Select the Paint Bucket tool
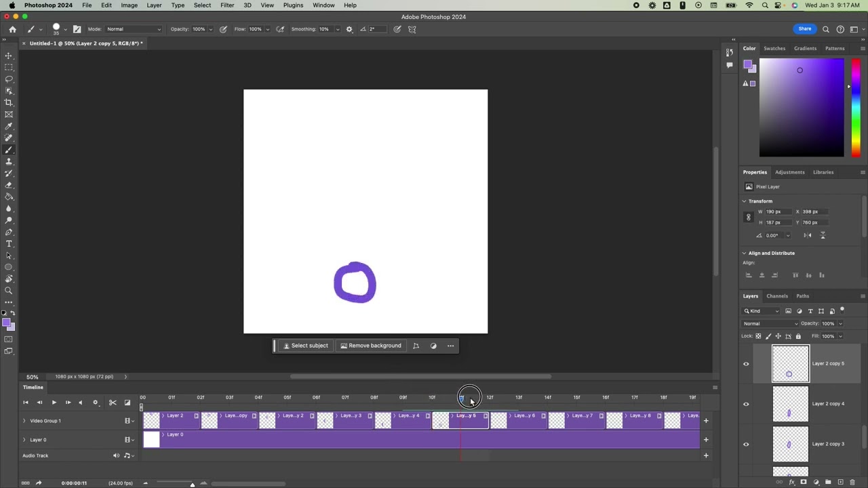 click(9, 197)
